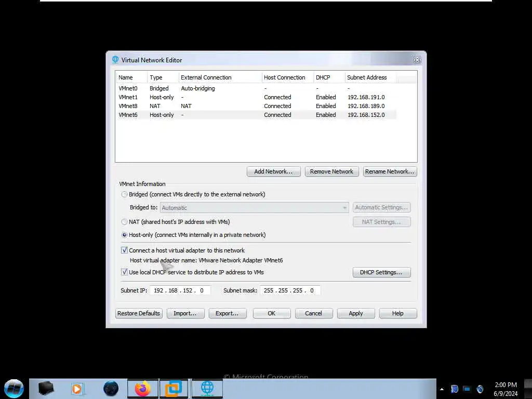The width and height of the screenshot is (532, 399).
Task: Toggle Use local DHCP service checkbox
Action: click(x=125, y=272)
